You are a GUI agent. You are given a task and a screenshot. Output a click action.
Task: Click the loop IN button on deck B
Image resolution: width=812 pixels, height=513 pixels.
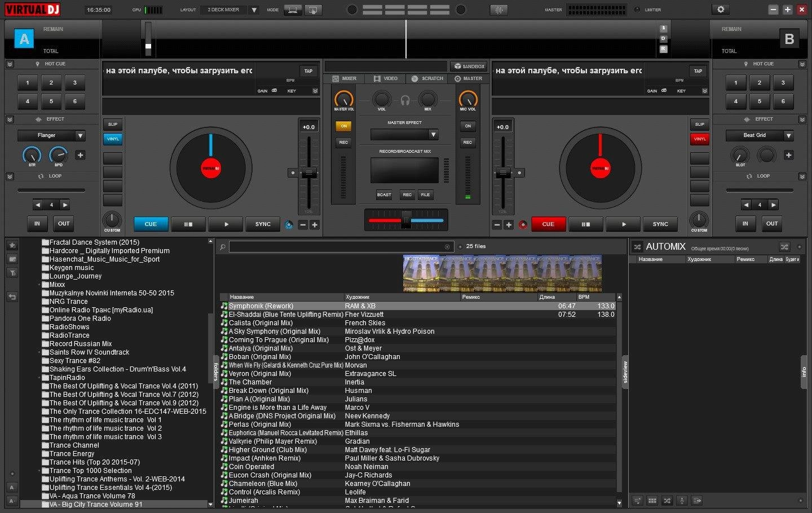(x=745, y=224)
